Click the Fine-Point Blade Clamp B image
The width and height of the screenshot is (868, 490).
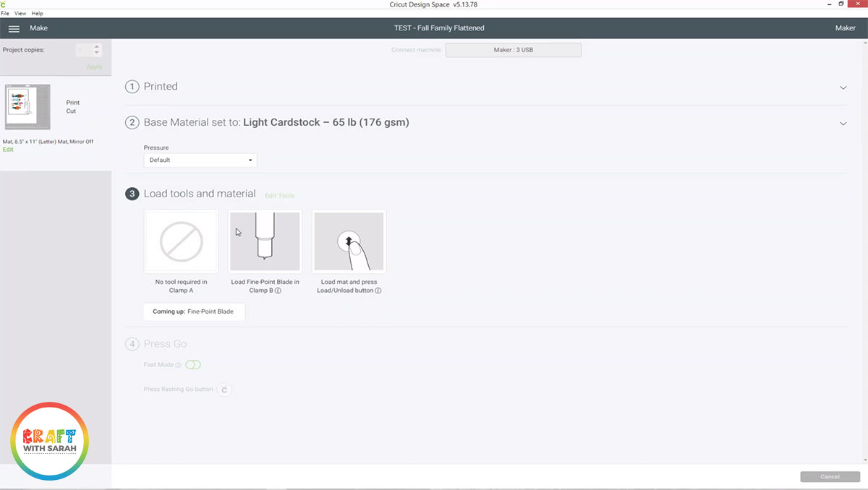(x=265, y=242)
